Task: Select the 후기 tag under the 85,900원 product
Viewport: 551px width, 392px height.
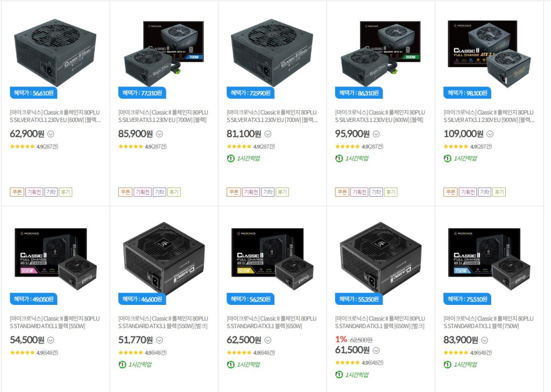Action: pyautogui.click(x=174, y=192)
